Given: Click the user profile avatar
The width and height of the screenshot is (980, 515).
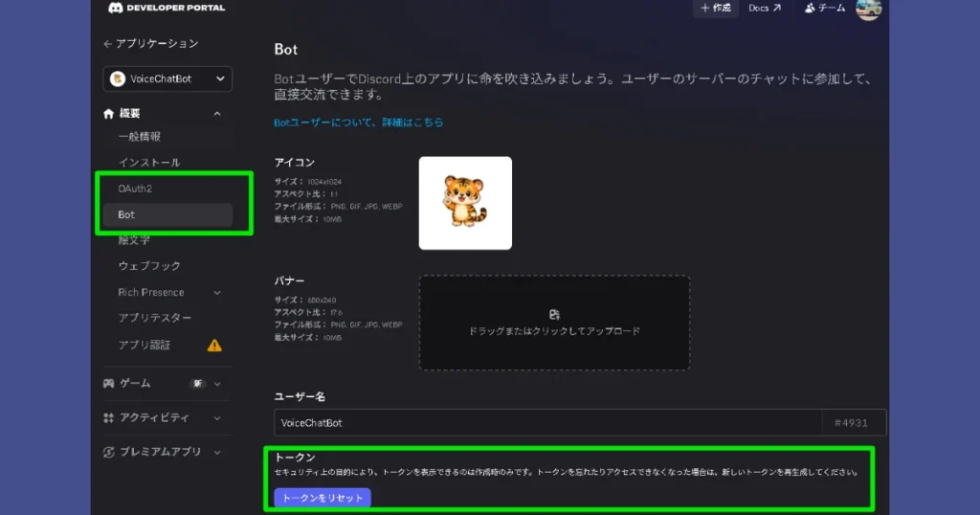Looking at the screenshot, I should point(868,9).
